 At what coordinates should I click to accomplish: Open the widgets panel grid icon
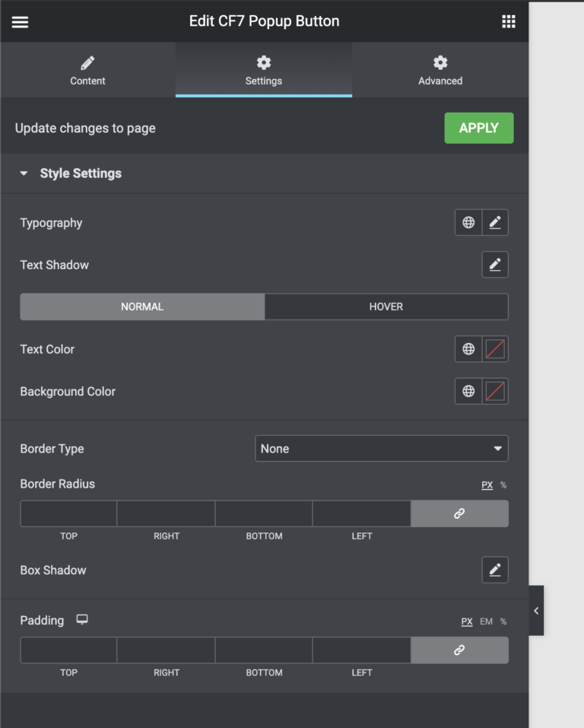508,21
